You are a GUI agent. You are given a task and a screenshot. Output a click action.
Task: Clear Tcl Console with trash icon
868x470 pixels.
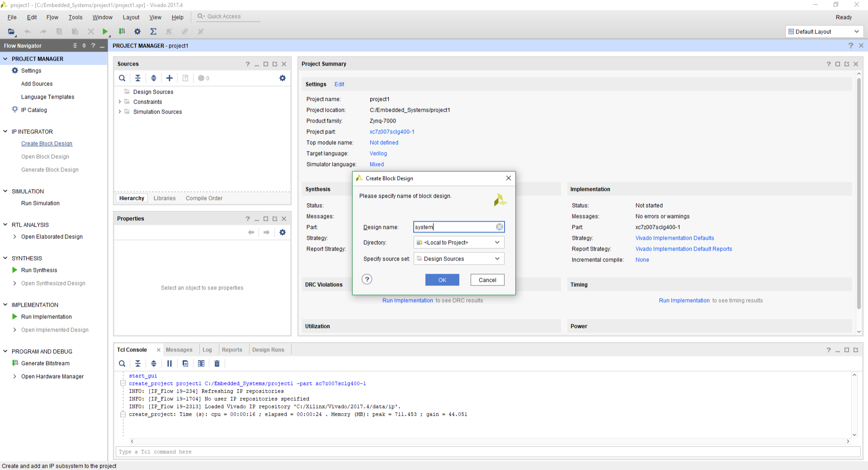[x=217, y=364]
